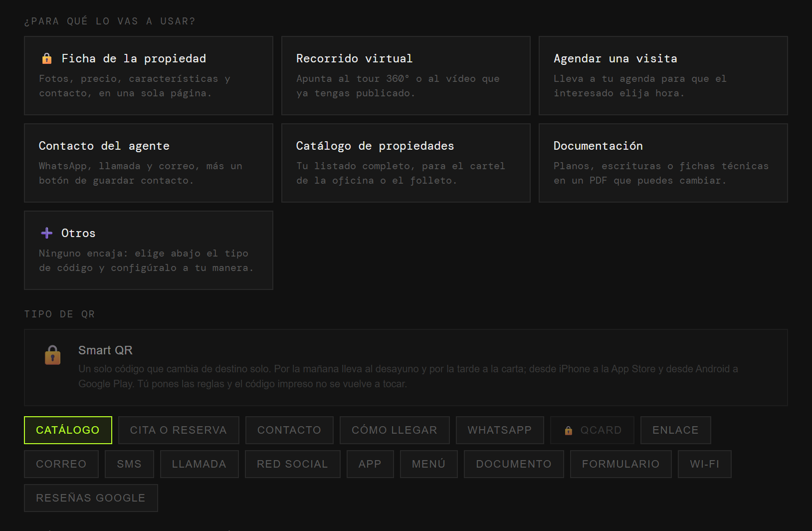Click the small lock icon on QCARD

pos(568,430)
